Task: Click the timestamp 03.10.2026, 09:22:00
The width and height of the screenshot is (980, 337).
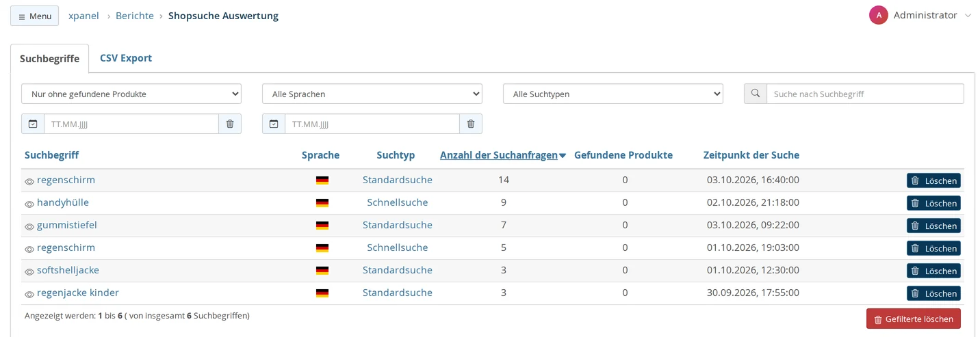Action: [x=753, y=225]
